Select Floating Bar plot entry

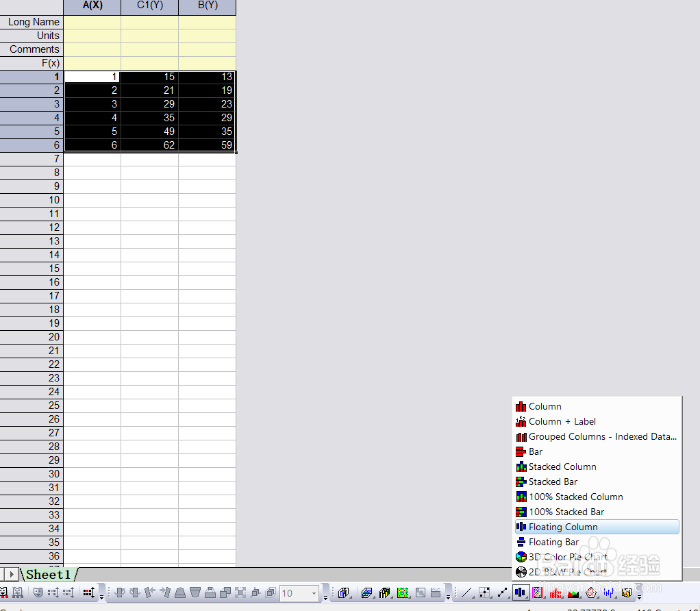pos(597,542)
